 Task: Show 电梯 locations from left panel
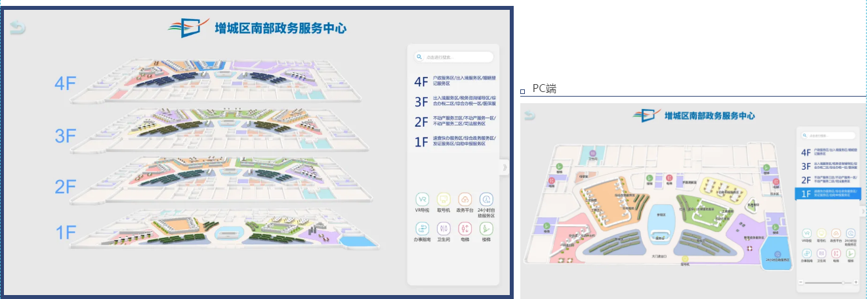pyautogui.click(x=465, y=228)
